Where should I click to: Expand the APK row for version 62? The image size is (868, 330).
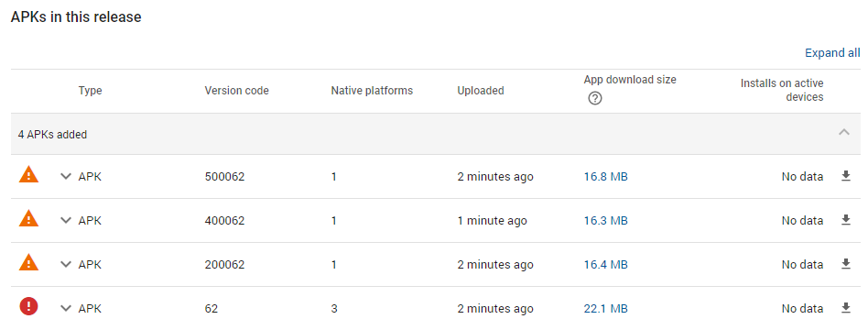(66, 308)
